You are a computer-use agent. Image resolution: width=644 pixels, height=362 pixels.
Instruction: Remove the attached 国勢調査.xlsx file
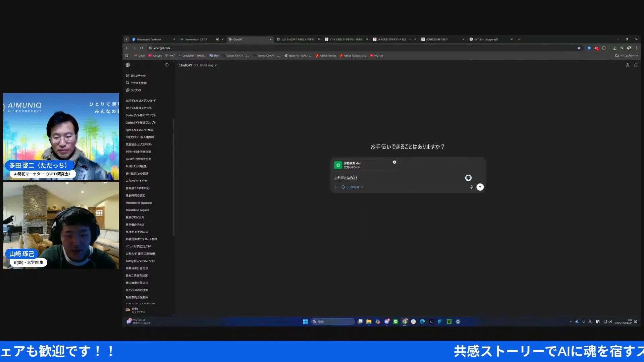tap(394, 162)
